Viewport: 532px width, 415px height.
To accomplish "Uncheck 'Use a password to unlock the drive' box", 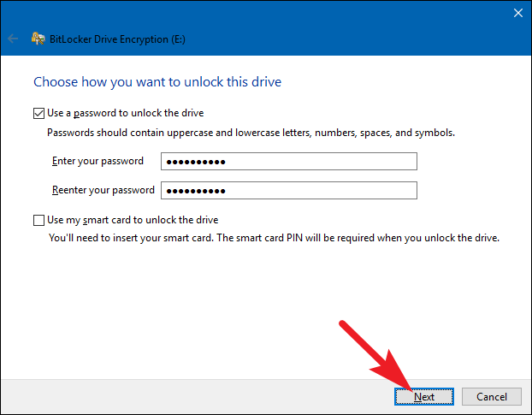I will pyautogui.click(x=38, y=113).
